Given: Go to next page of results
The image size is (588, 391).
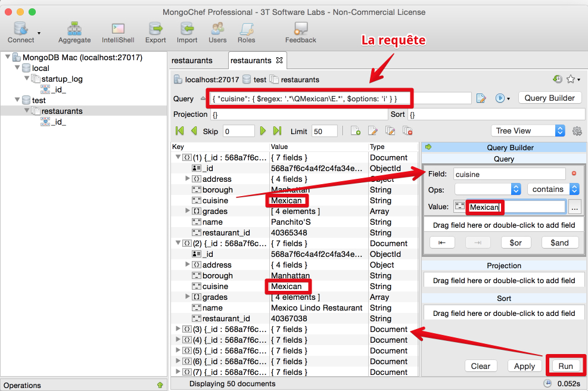Looking at the screenshot, I should tap(263, 131).
